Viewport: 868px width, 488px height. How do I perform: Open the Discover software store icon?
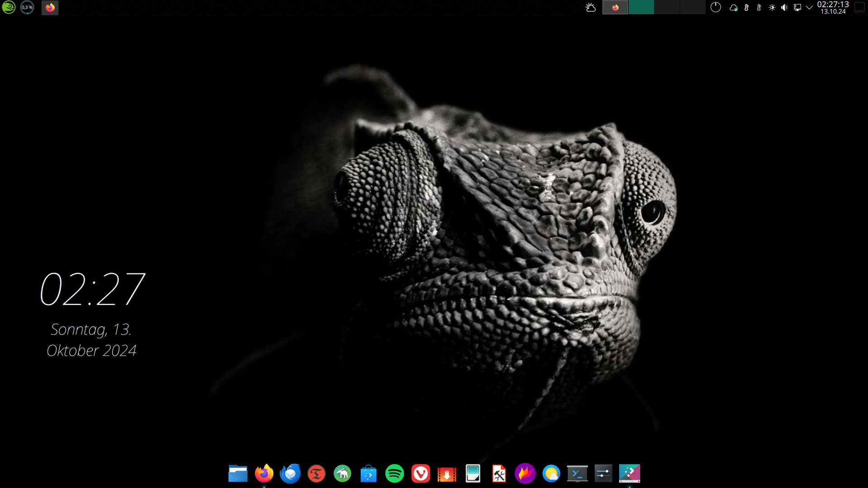368,474
